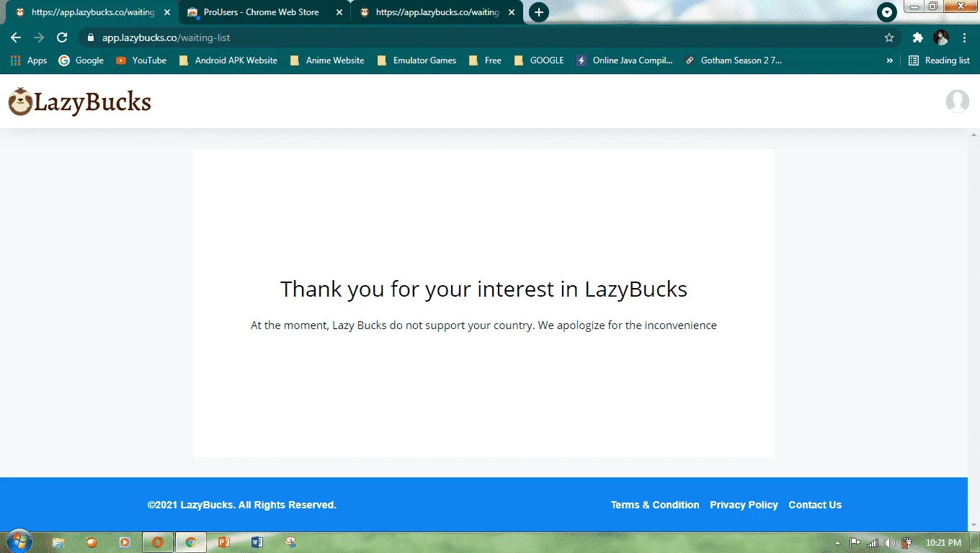Open the user avatar on LazyBucks header
The width and height of the screenshot is (980, 553).
coord(957,102)
